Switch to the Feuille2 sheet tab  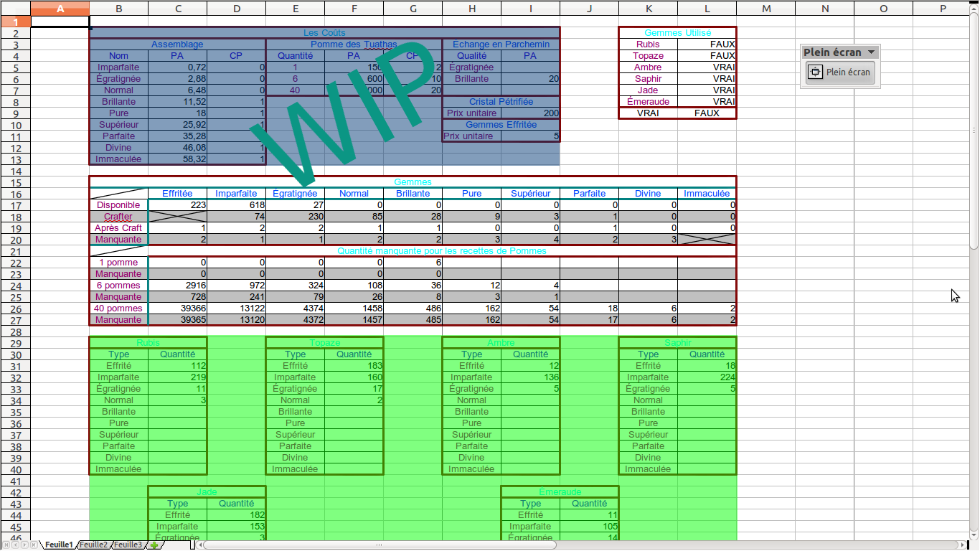94,545
